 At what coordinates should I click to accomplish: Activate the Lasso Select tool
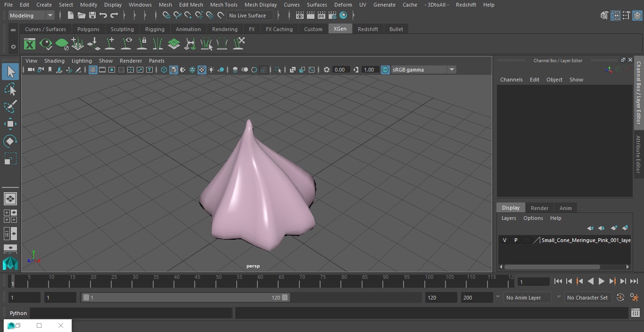point(10,89)
